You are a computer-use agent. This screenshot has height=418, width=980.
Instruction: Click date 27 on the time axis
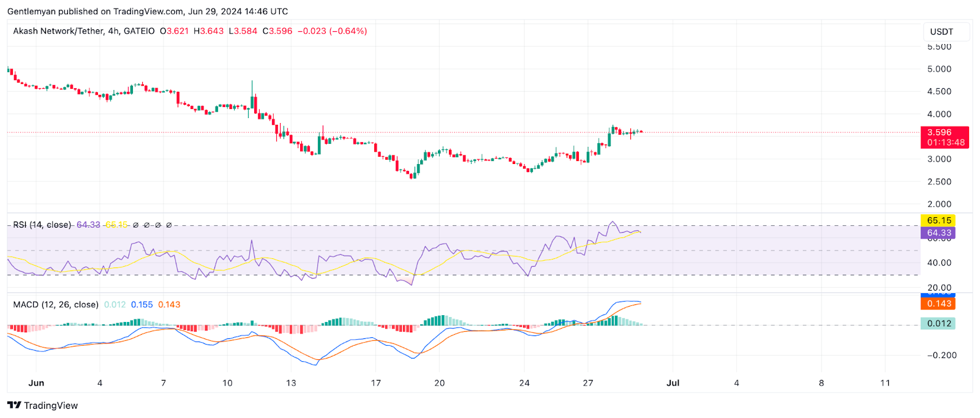(588, 383)
